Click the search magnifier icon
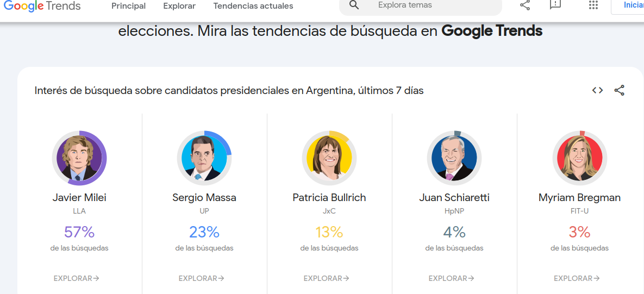This screenshot has height=294, width=644. pos(354,5)
